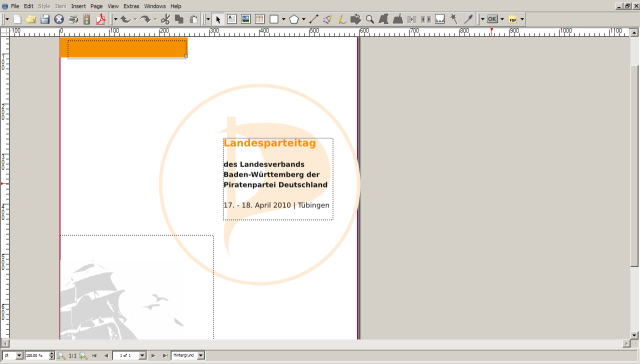This screenshot has height=364, width=640.
Task: Select the Copy Item Properties tool
Action: point(453,19)
